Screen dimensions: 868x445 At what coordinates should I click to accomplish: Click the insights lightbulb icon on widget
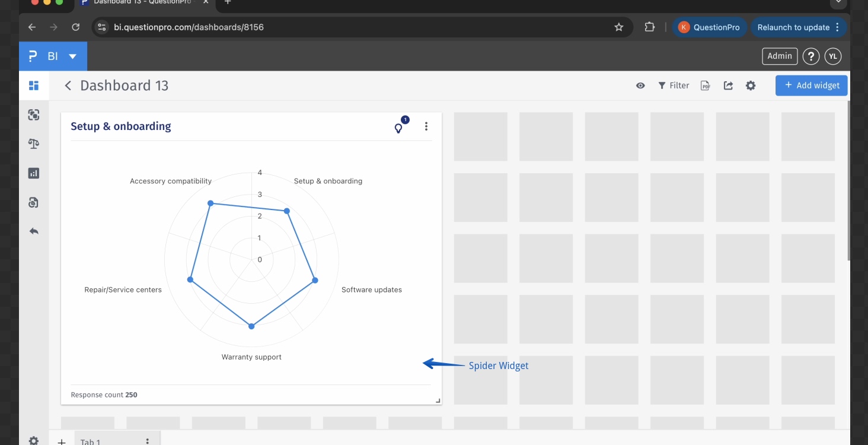coord(399,128)
